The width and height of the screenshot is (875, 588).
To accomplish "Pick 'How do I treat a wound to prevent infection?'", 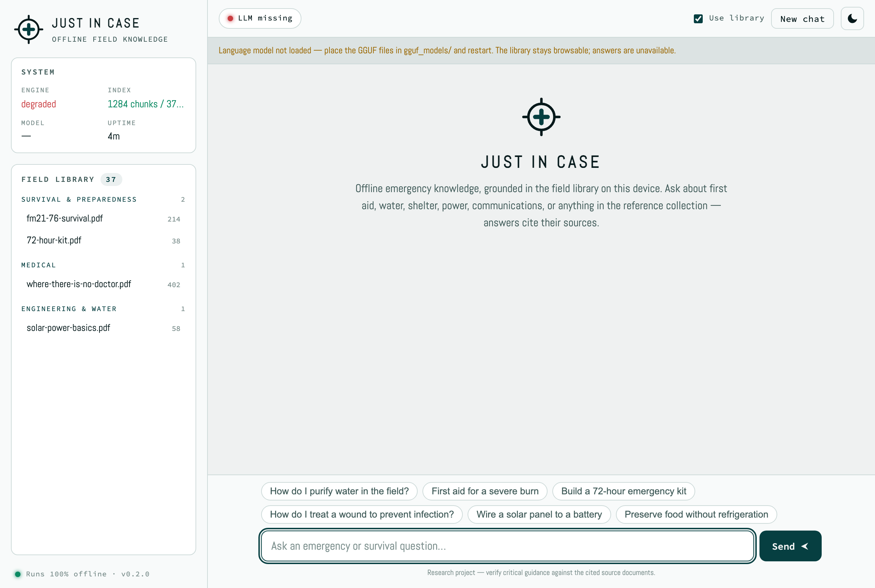I will [x=362, y=514].
